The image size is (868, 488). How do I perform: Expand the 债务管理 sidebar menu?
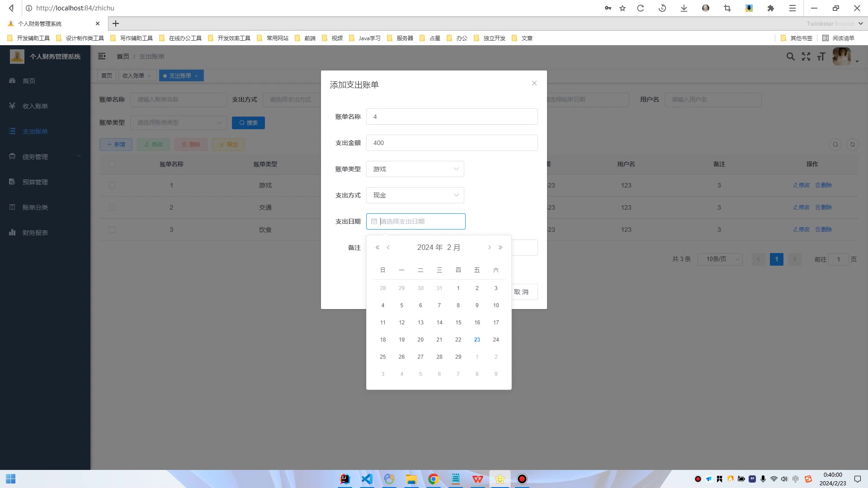(45, 157)
